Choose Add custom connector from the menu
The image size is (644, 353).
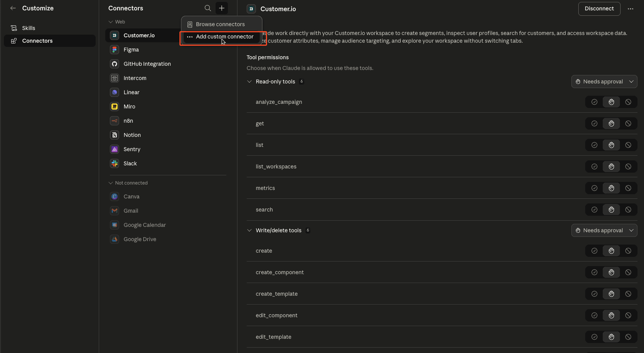pos(224,37)
